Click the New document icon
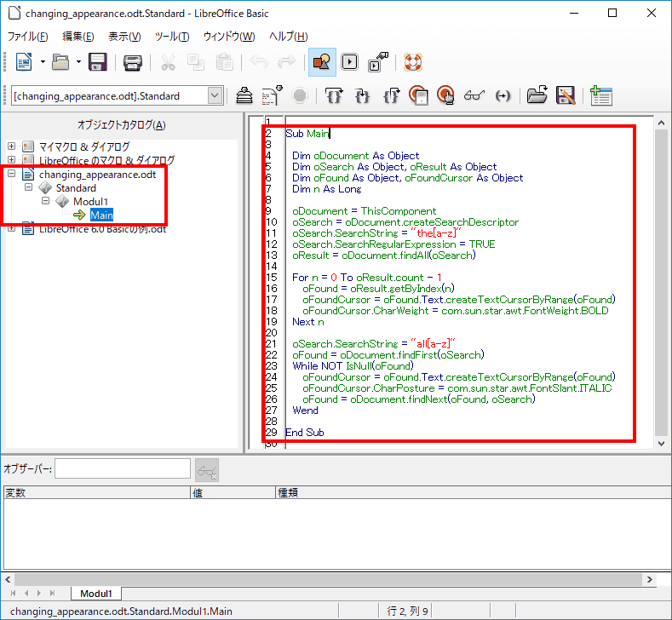 point(24,62)
